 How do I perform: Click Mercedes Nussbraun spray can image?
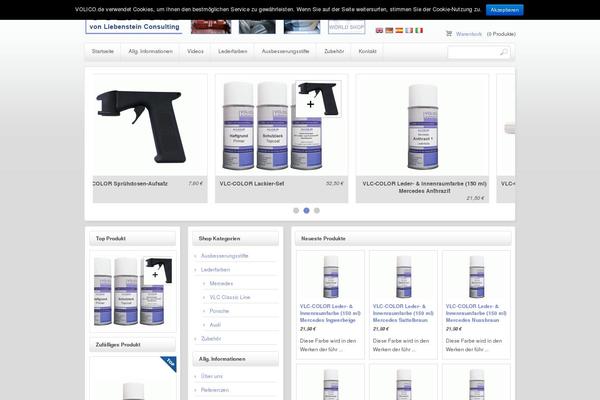click(x=476, y=277)
